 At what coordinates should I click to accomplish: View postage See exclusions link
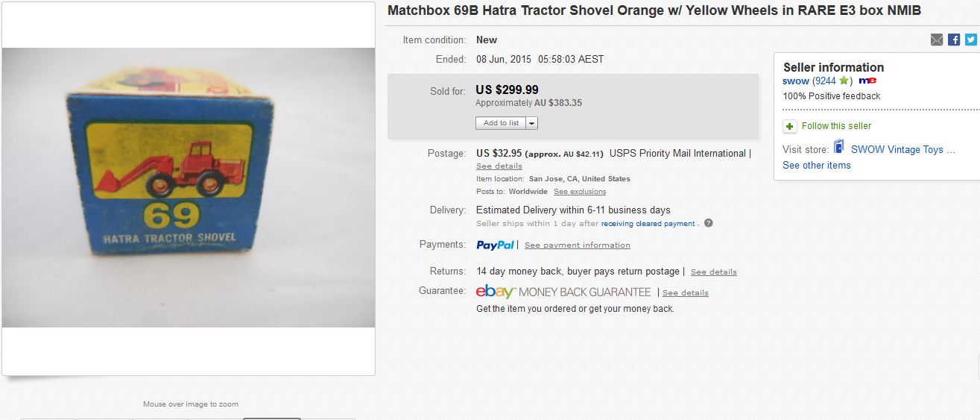click(x=580, y=192)
